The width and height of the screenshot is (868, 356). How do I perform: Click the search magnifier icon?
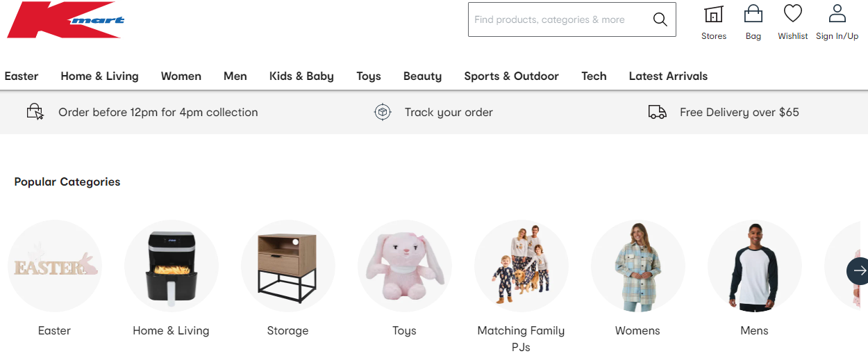point(660,19)
